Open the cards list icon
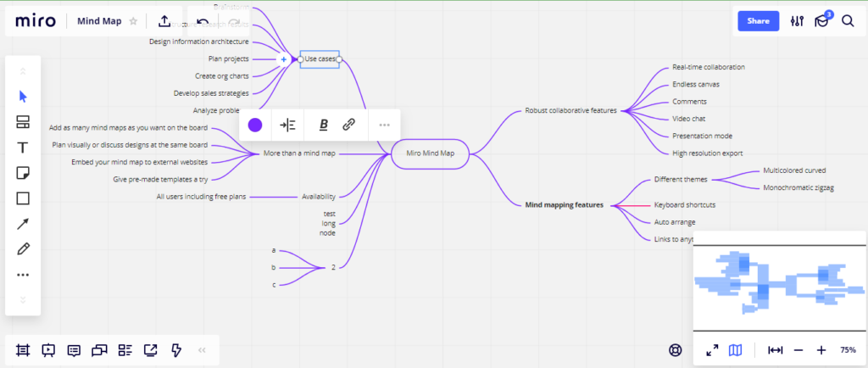Image resolution: width=868 pixels, height=368 pixels. [x=125, y=349]
